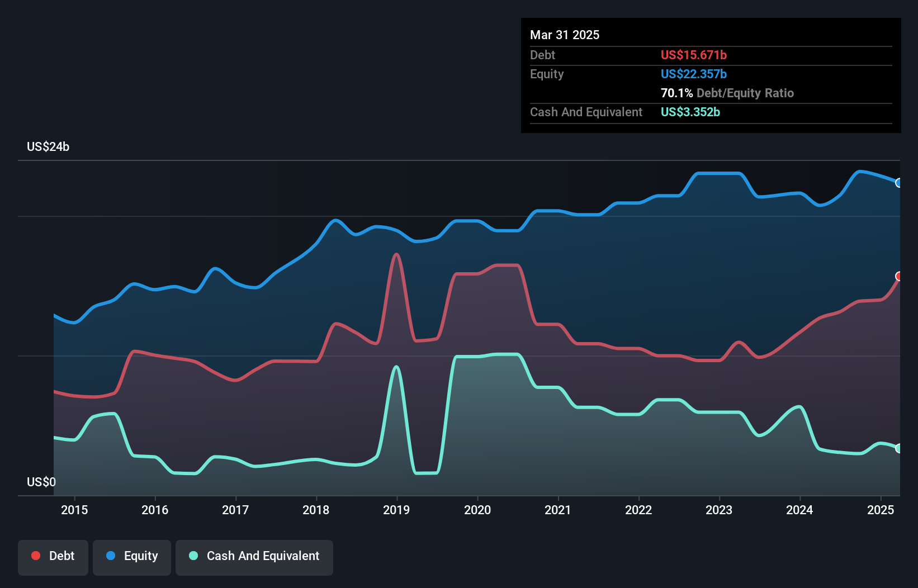Click the teal Cash And Equivalent legend dot

click(192, 556)
